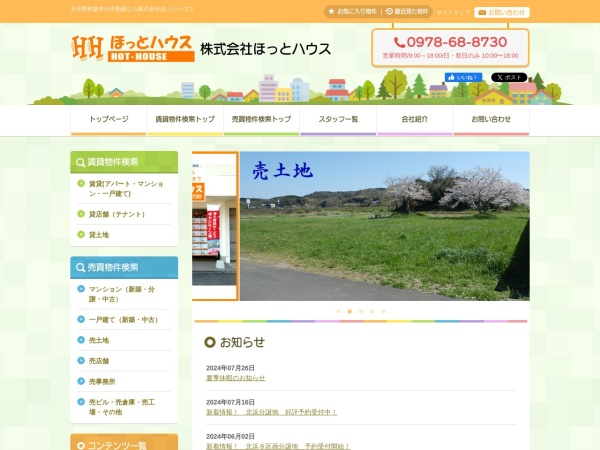Image resolution: width=600 pixels, height=450 pixels.
Task: Click bullet icon next to 売事務所
Action: click(81, 381)
